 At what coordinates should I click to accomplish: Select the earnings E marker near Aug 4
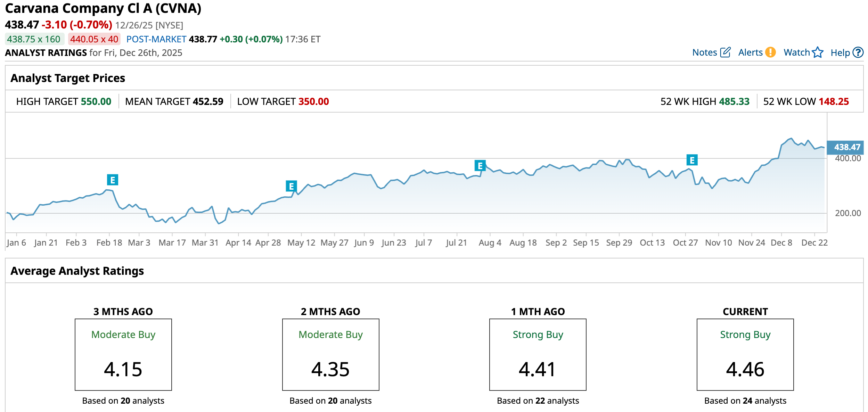tap(480, 166)
